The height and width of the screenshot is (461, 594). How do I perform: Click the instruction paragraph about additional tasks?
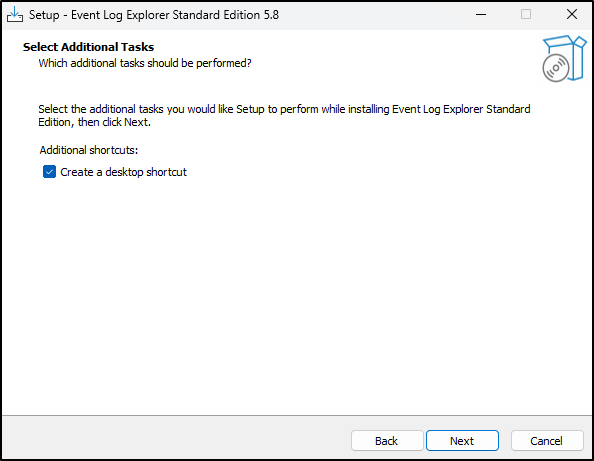point(284,116)
